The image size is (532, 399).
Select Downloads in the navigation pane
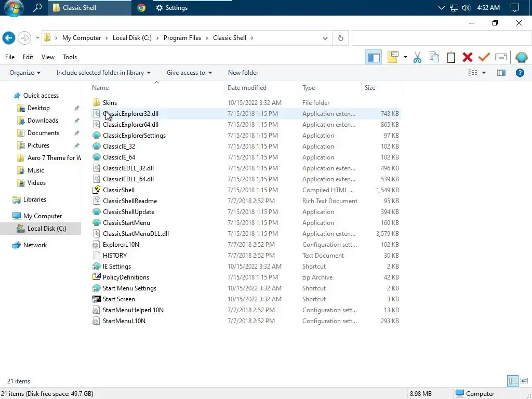pyautogui.click(x=43, y=121)
